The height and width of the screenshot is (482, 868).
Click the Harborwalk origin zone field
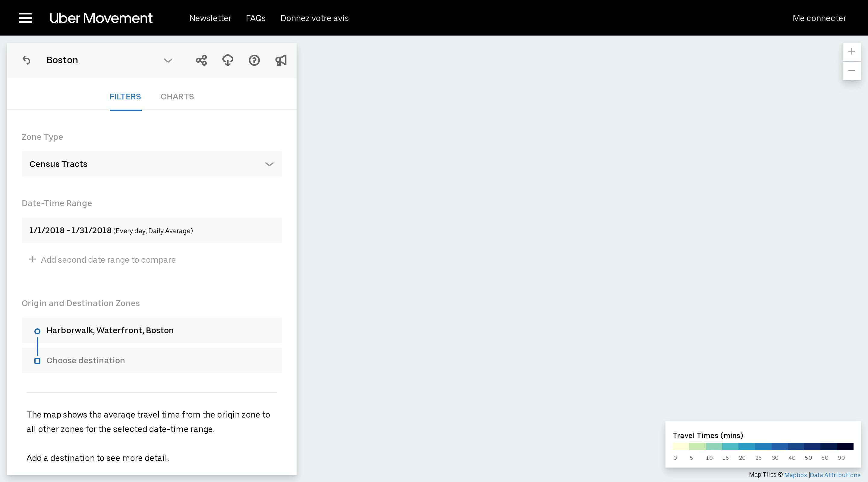[152, 330]
